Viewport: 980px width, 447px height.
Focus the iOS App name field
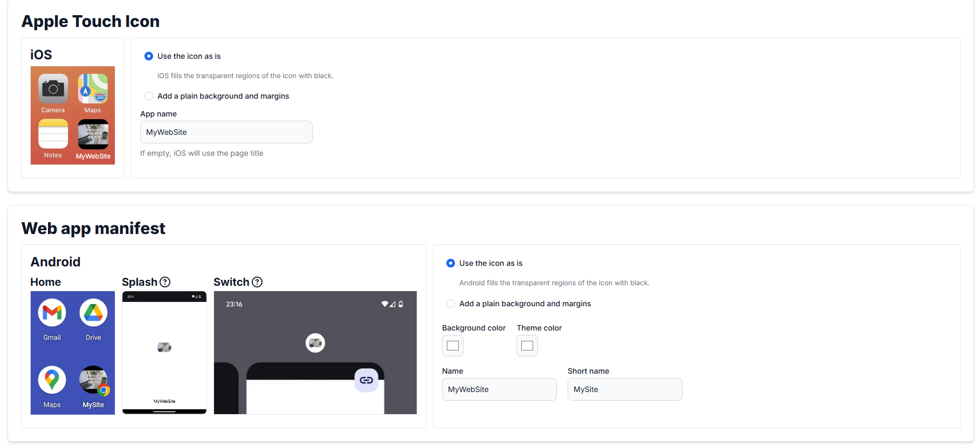click(x=226, y=132)
